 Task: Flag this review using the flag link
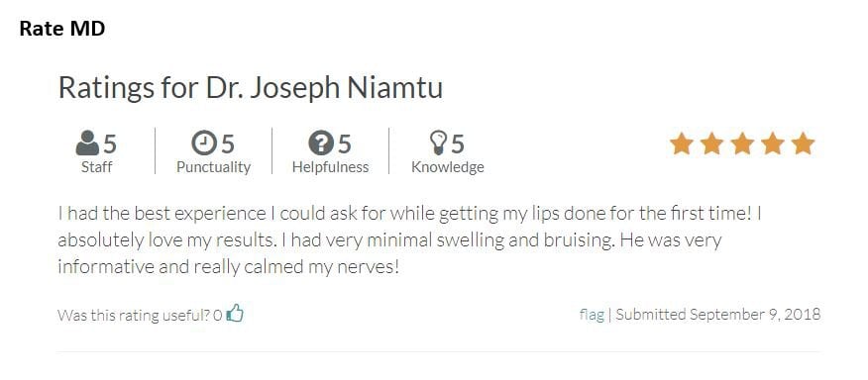pyautogui.click(x=592, y=315)
